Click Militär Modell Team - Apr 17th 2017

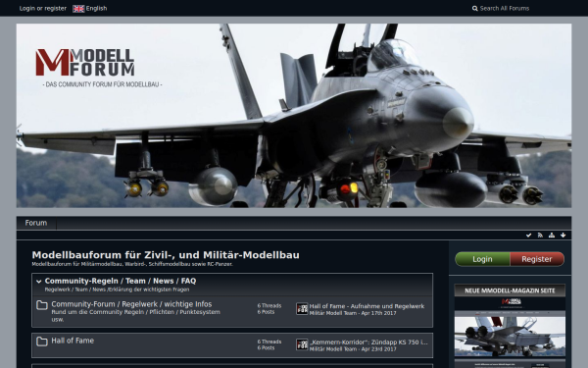click(x=353, y=313)
